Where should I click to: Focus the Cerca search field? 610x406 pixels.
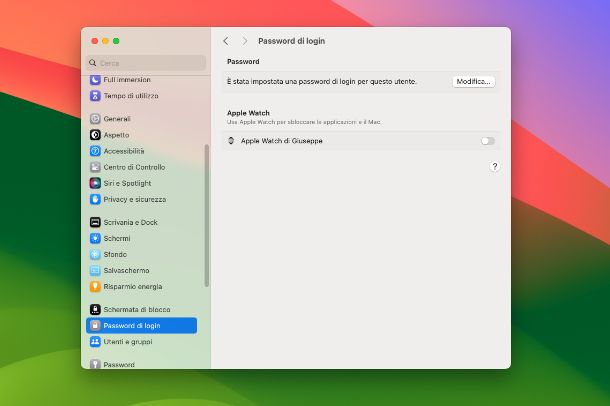(x=146, y=63)
